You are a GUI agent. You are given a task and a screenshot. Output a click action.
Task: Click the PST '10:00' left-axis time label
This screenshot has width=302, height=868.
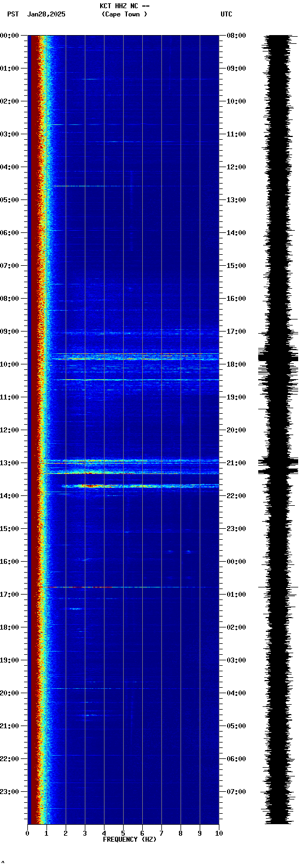click(9, 364)
